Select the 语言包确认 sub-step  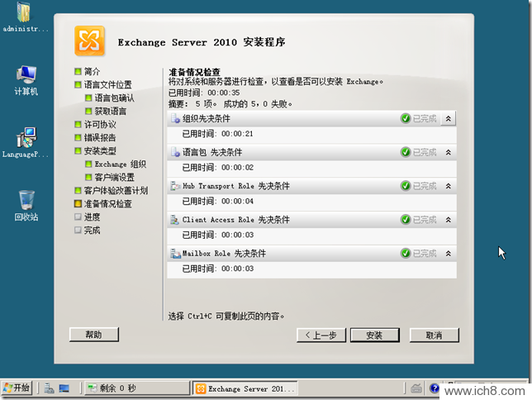coord(110,98)
